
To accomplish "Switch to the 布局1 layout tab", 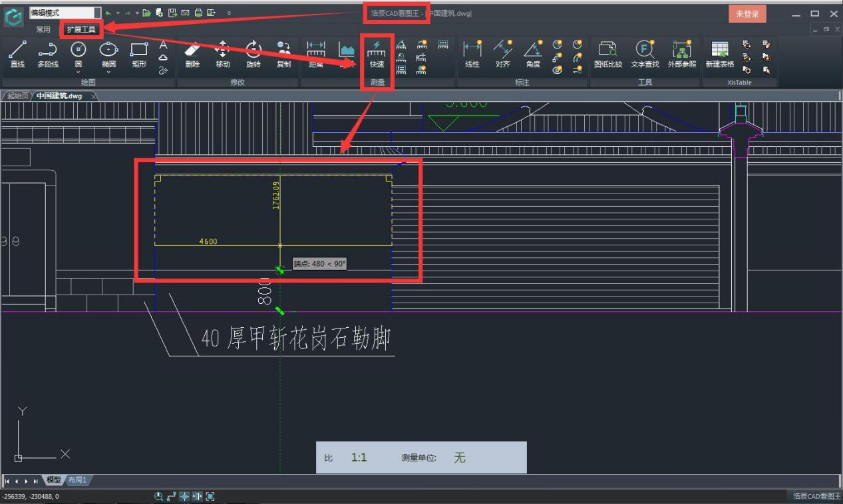I will tap(77, 479).
